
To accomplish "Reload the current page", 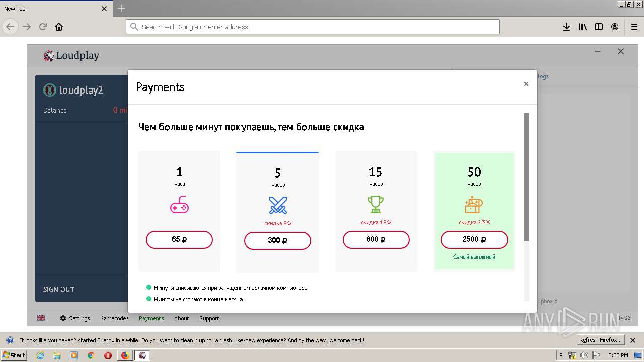I will [x=43, y=27].
